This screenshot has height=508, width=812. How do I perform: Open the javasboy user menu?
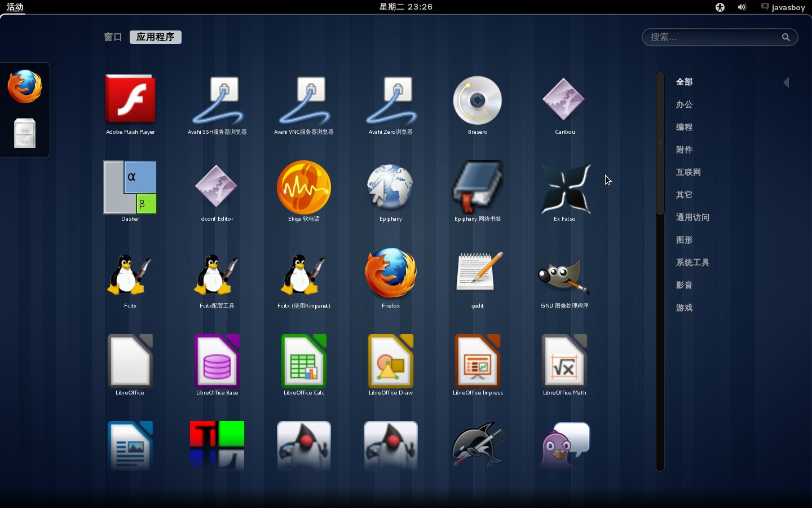click(x=783, y=7)
